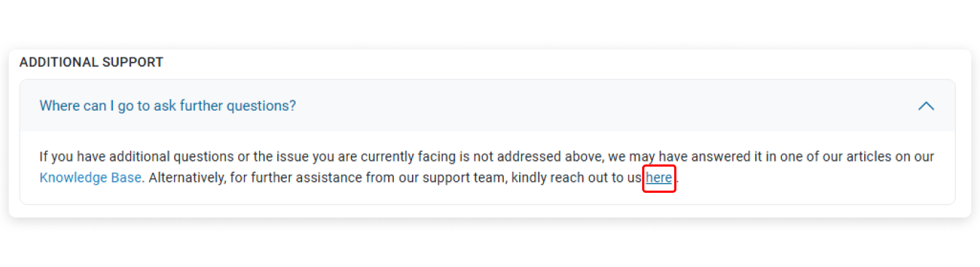Toggle the further questions accordion arrow
The width and height of the screenshot is (980, 267).
pos(926,105)
